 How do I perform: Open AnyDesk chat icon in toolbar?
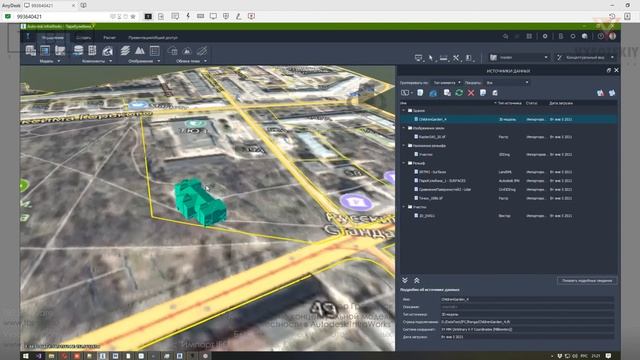tap(175, 16)
